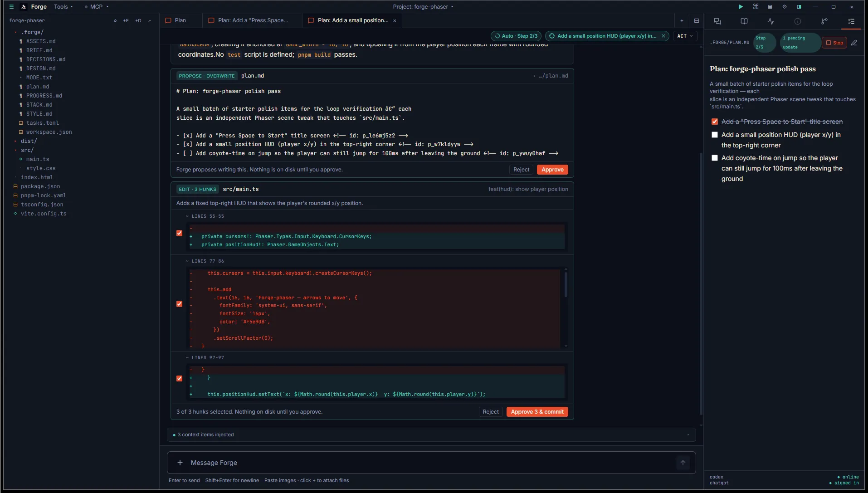Click the +F new file icon

pyautogui.click(x=126, y=21)
